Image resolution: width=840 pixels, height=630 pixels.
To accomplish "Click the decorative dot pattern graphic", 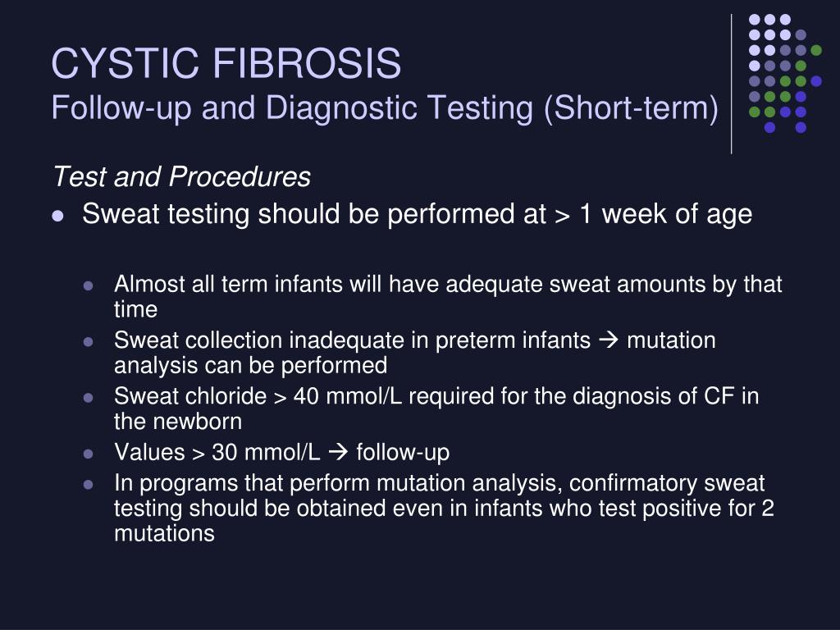I will click(x=785, y=73).
